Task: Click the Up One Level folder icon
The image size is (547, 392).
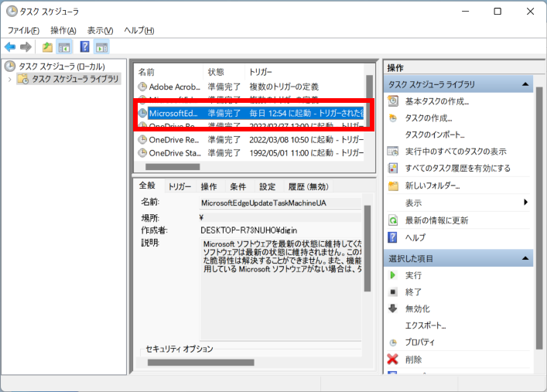Action: click(47, 46)
